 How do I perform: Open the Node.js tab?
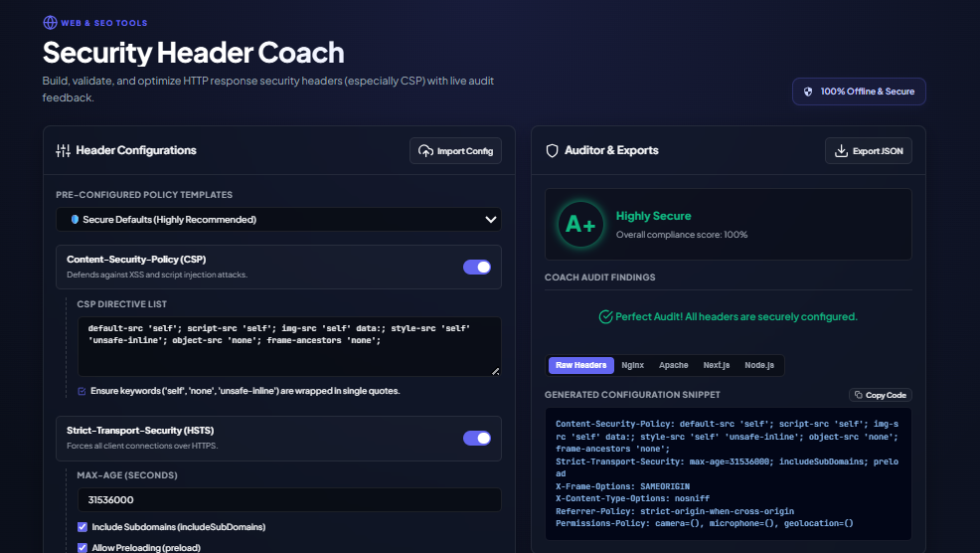coord(759,365)
